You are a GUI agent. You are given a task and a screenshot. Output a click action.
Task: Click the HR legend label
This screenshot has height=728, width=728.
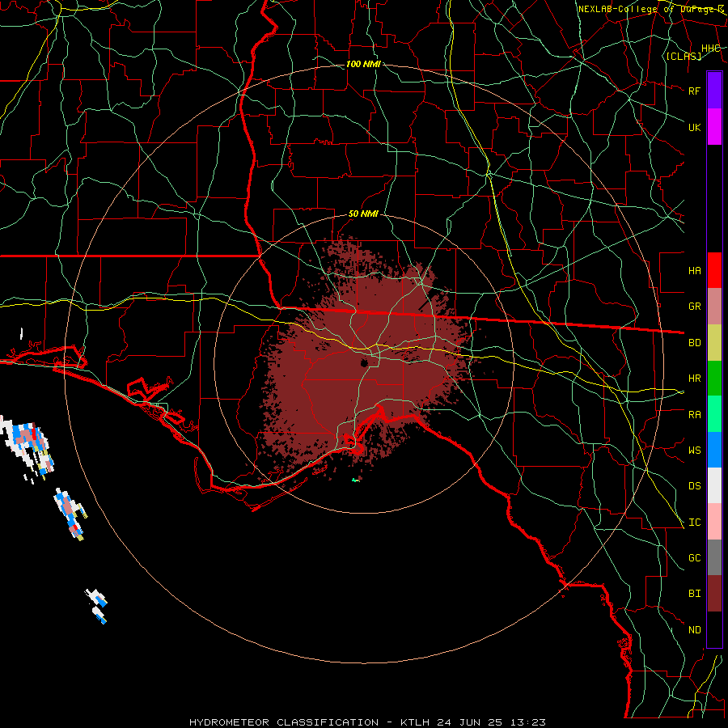694,379
